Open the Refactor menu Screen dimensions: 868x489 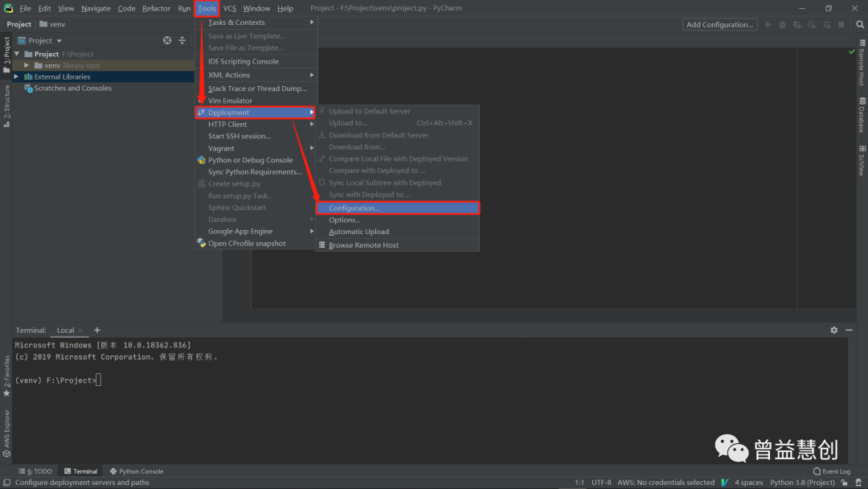[x=156, y=8]
